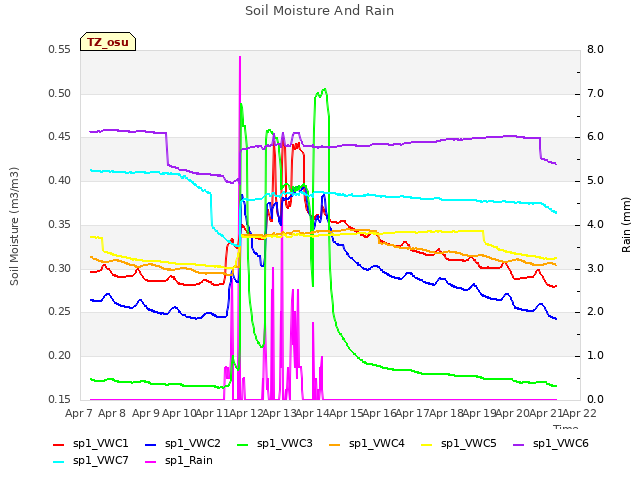Click the TZ_osu label box
640x480 pixels.
[108, 42]
